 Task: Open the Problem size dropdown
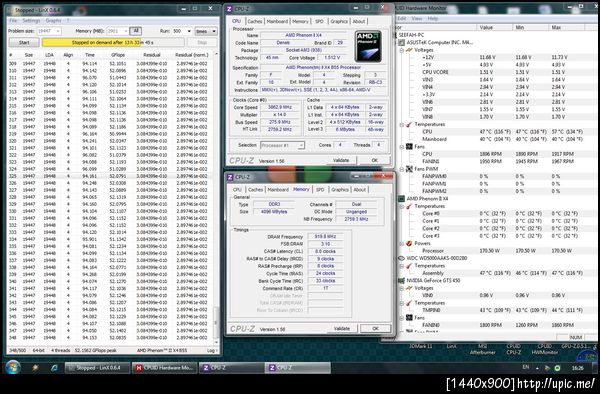click(x=49, y=31)
